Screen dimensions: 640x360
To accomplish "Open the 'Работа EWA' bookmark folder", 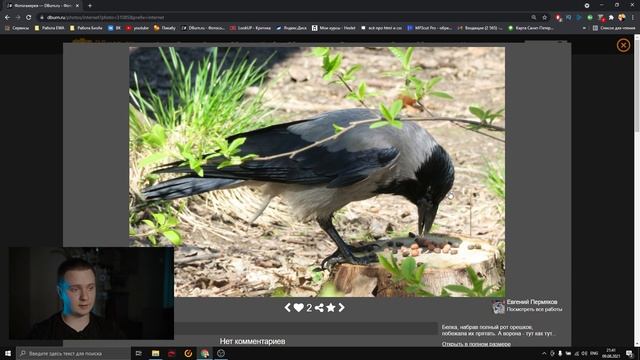I will click(49, 28).
